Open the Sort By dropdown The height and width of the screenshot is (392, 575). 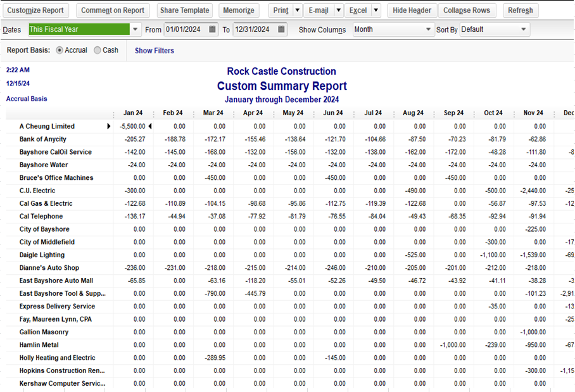523,30
